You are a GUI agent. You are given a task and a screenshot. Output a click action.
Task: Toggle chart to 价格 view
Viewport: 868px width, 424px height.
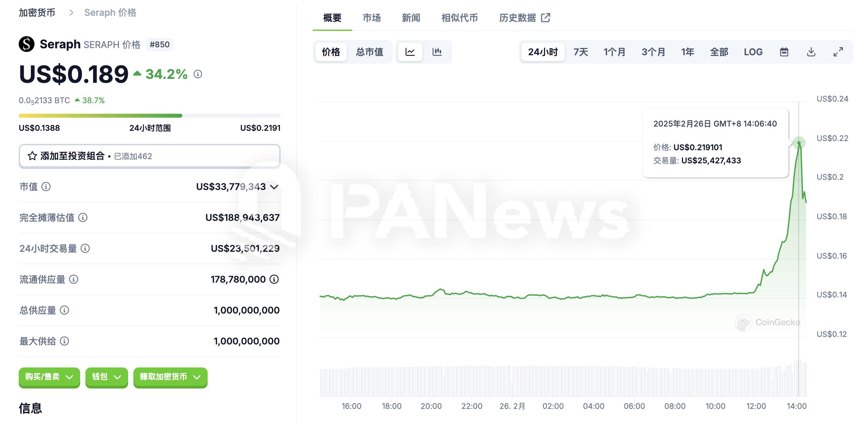331,52
